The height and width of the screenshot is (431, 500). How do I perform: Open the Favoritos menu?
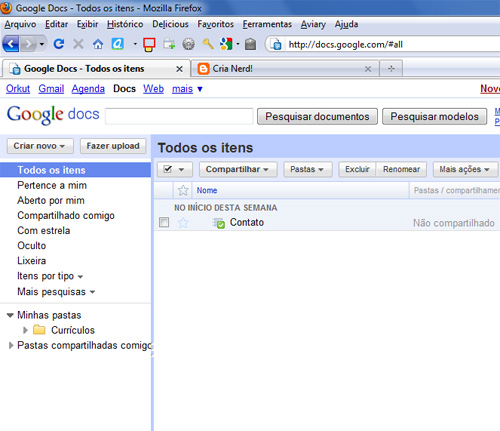[215, 24]
